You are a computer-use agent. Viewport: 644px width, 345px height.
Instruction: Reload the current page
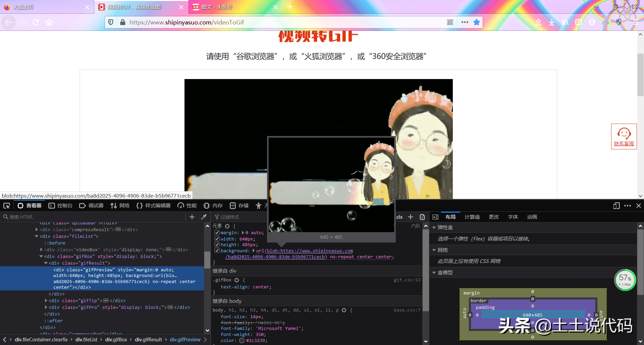[x=36, y=22]
